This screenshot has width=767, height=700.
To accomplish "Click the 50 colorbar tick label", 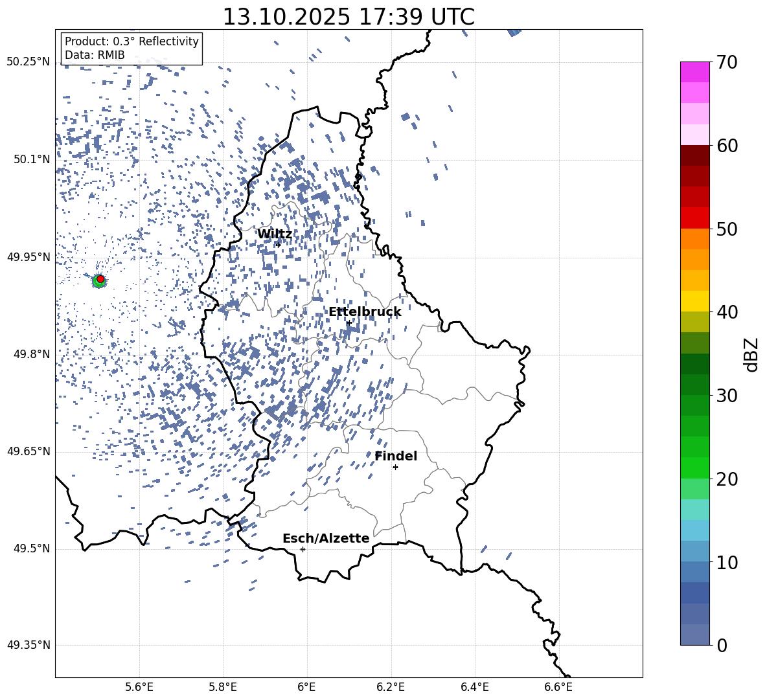I will pos(727,229).
